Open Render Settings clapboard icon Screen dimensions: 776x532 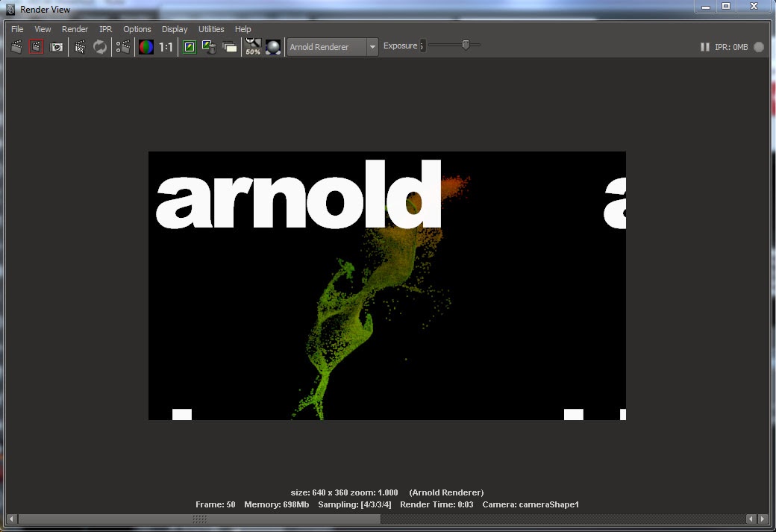[x=123, y=47]
